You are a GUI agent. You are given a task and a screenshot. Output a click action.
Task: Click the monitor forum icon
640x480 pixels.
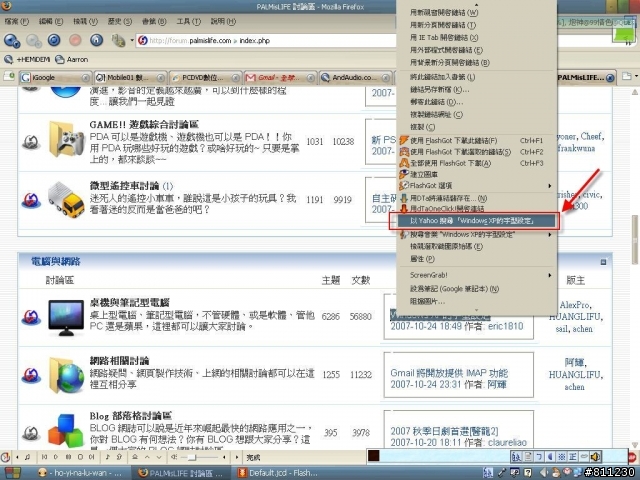coord(66,318)
